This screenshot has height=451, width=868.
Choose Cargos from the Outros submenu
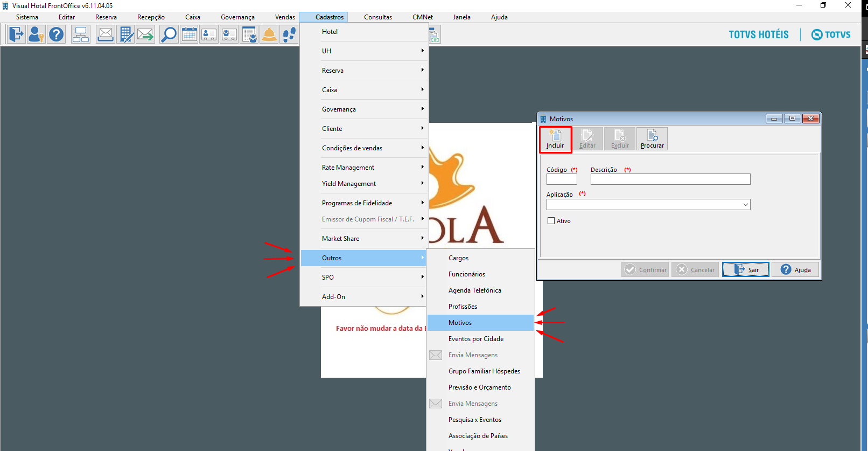point(480,258)
